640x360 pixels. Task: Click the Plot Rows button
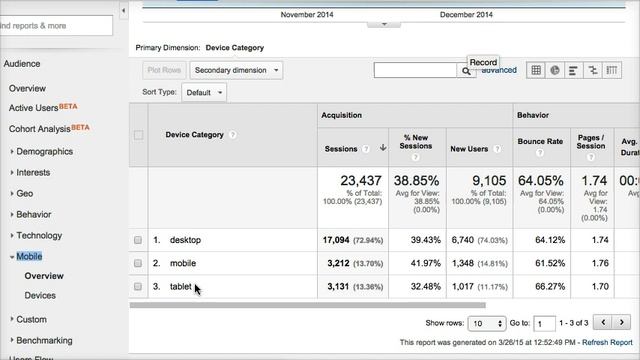[164, 70]
